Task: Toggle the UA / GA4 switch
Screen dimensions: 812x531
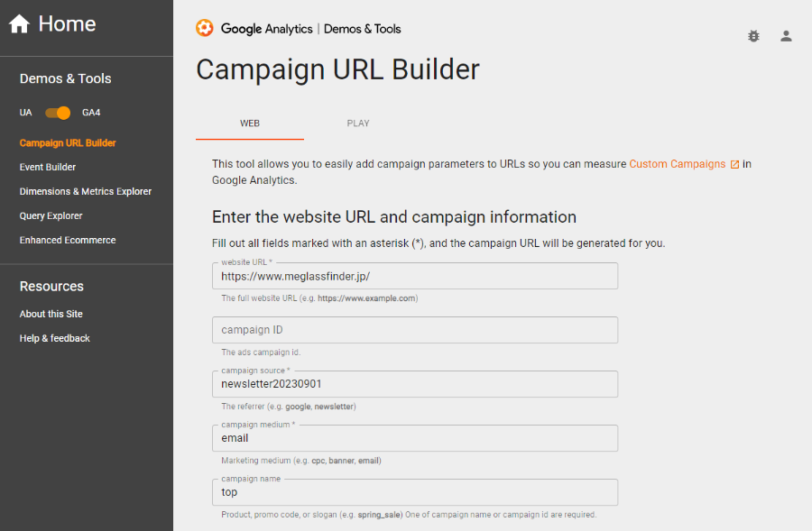Action: 58,113
